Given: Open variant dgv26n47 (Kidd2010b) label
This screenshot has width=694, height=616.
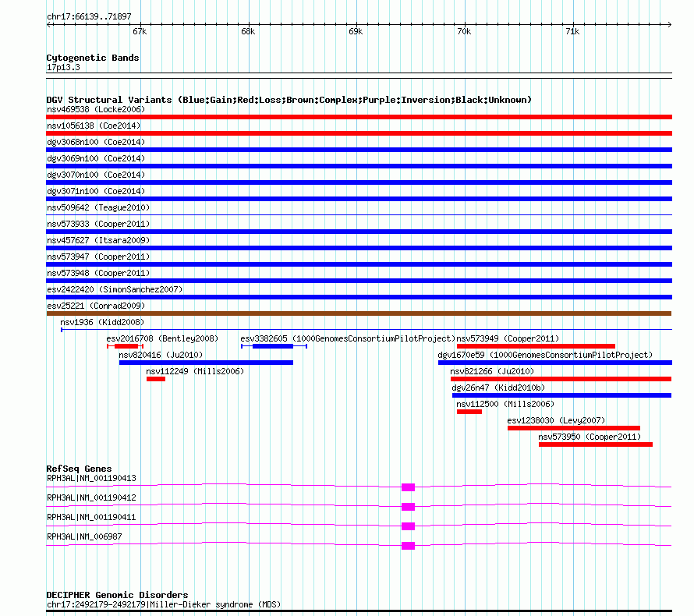Looking at the screenshot, I should pos(498,388).
